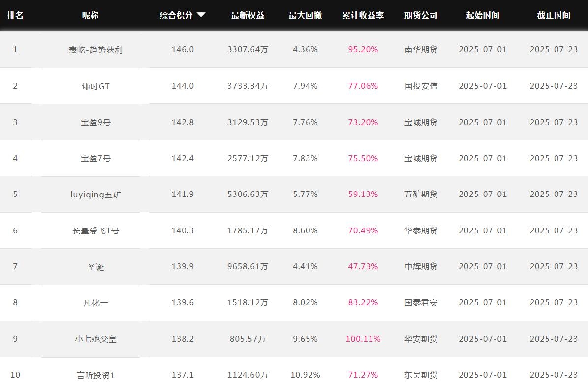
Task: Click the 100.11% cumulative return value
Action: point(363,339)
